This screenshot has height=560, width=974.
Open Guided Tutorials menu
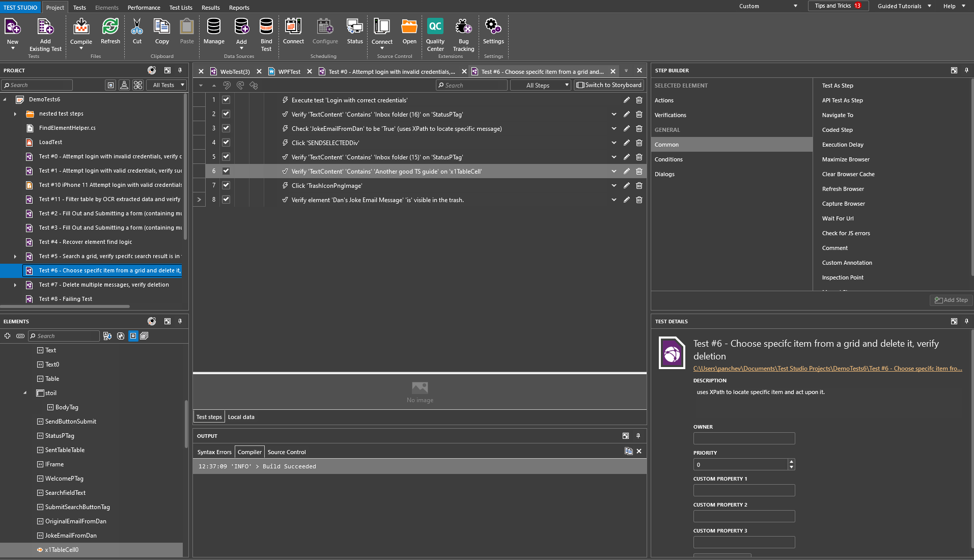click(x=904, y=6)
